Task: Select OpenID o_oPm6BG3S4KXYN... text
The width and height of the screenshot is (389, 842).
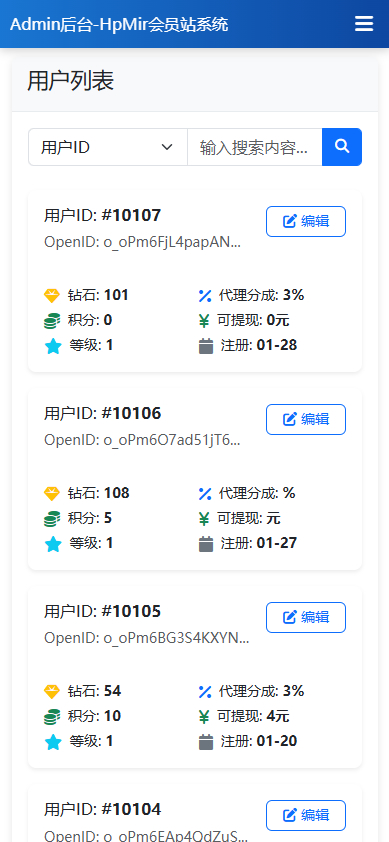Action: point(147,638)
